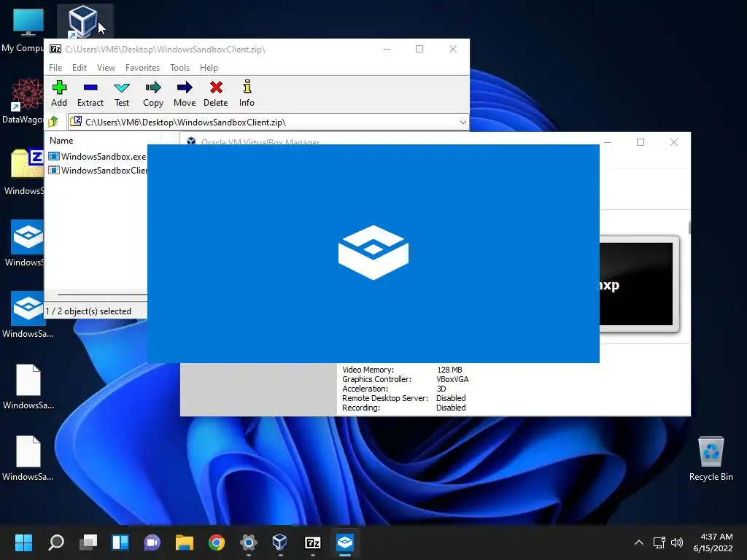Expand the 7-Zip address path dropdown
The image size is (747, 560).
coord(462,122)
